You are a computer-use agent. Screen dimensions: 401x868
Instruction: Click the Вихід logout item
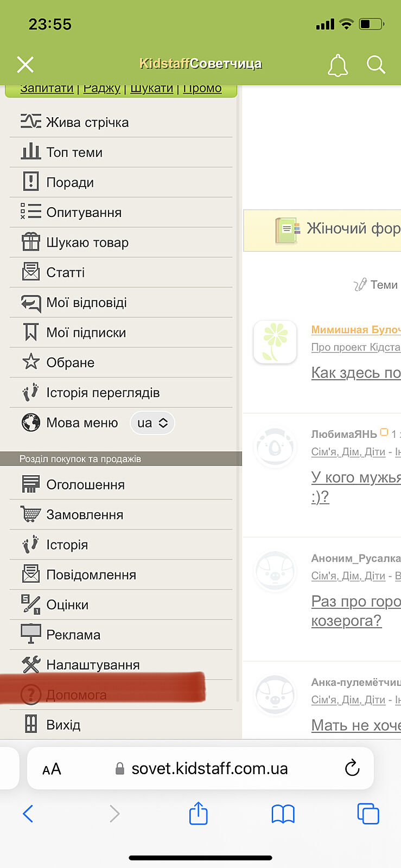pyautogui.click(x=63, y=725)
